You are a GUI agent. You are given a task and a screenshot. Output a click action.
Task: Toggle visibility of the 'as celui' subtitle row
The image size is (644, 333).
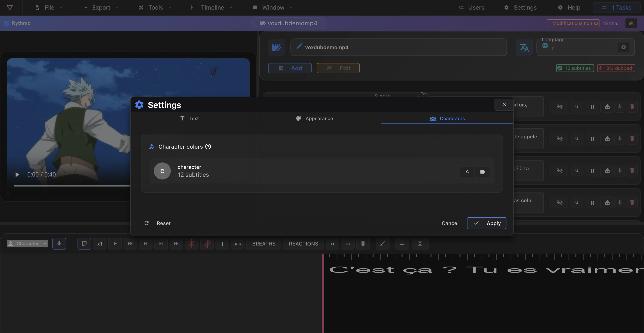pyautogui.click(x=560, y=202)
